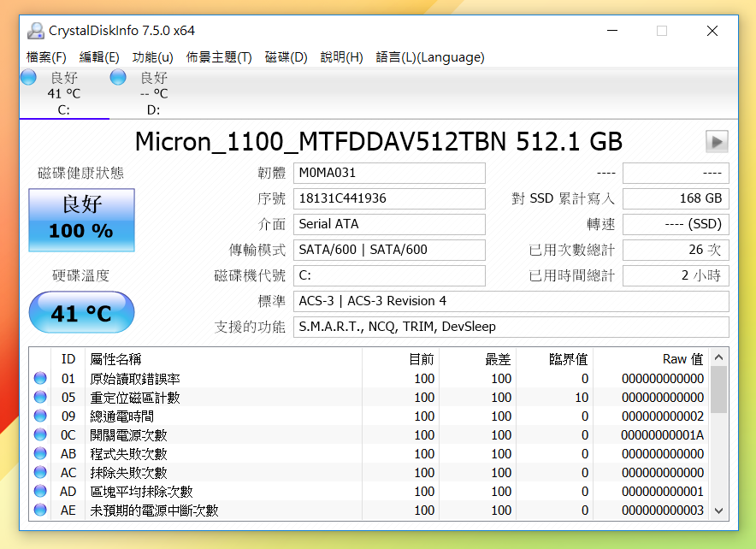756x549 pixels.
Task: Click status orb for attribute 0C
Action: (x=40, y=434)
